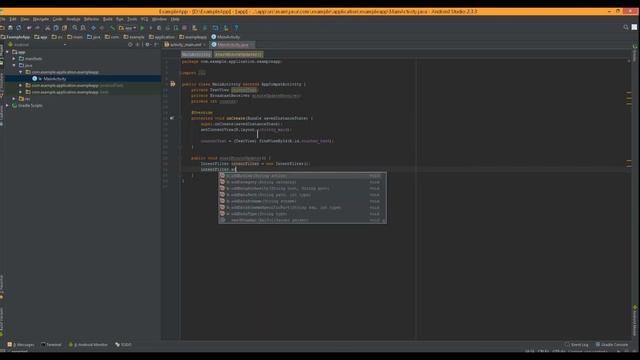Viewport: 640px width, 360px height.
Task: Click the Debug app bug icon
Action: pyautogui.click(x=159, y=28)
